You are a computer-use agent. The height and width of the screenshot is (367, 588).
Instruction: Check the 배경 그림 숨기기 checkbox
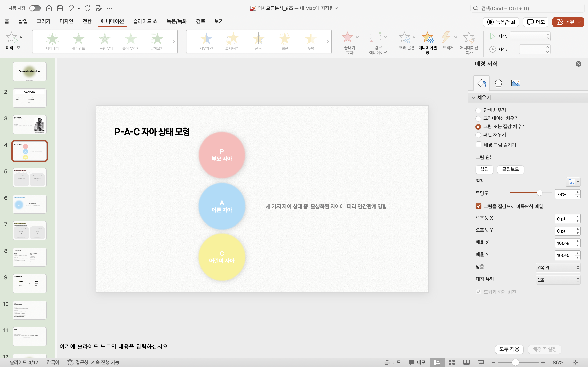(x=478, y=145)
